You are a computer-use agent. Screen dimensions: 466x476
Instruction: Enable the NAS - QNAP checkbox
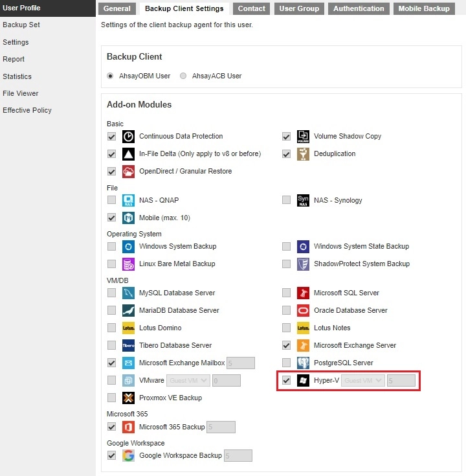112,201
